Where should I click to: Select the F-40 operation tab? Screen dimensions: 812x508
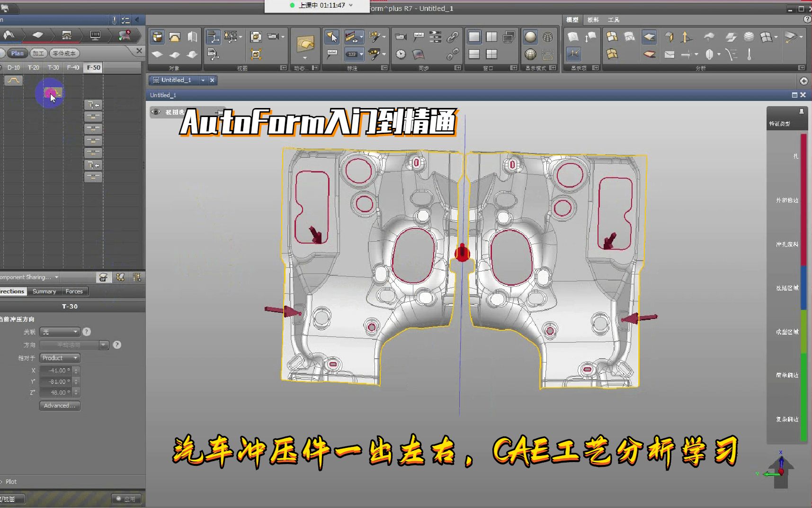(73, 68)
